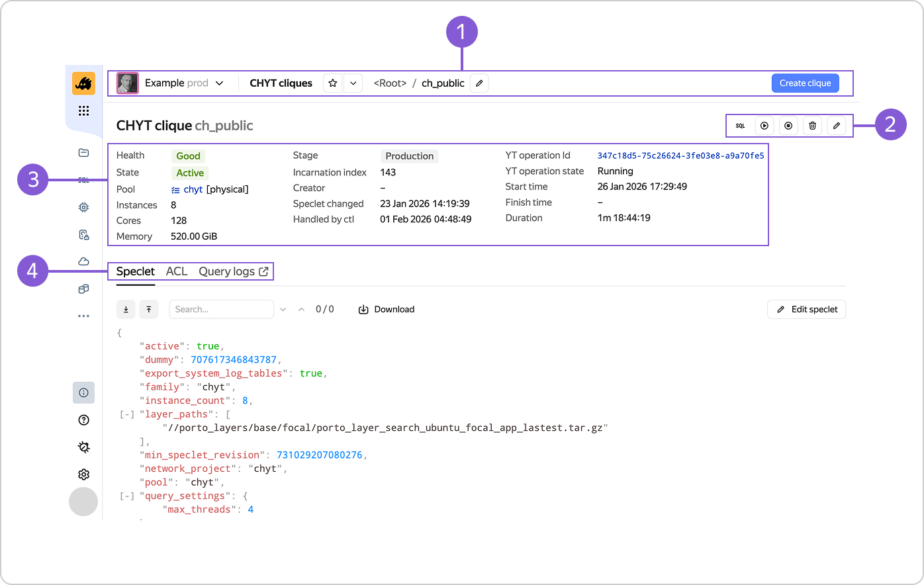This screenshot has width=924, height=585.
Task: Switch to the Speclet tab
Action: pyautogui.click(x=135, y=272)
